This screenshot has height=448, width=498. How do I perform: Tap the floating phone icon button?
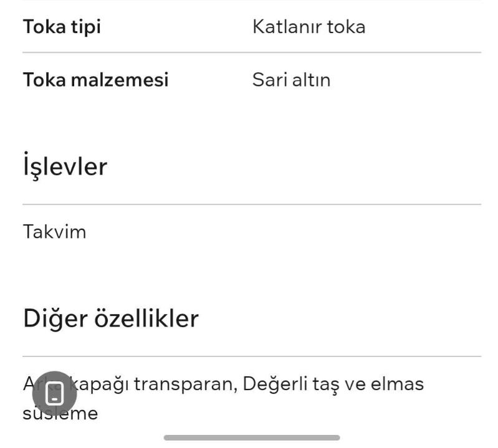[55, 394]
